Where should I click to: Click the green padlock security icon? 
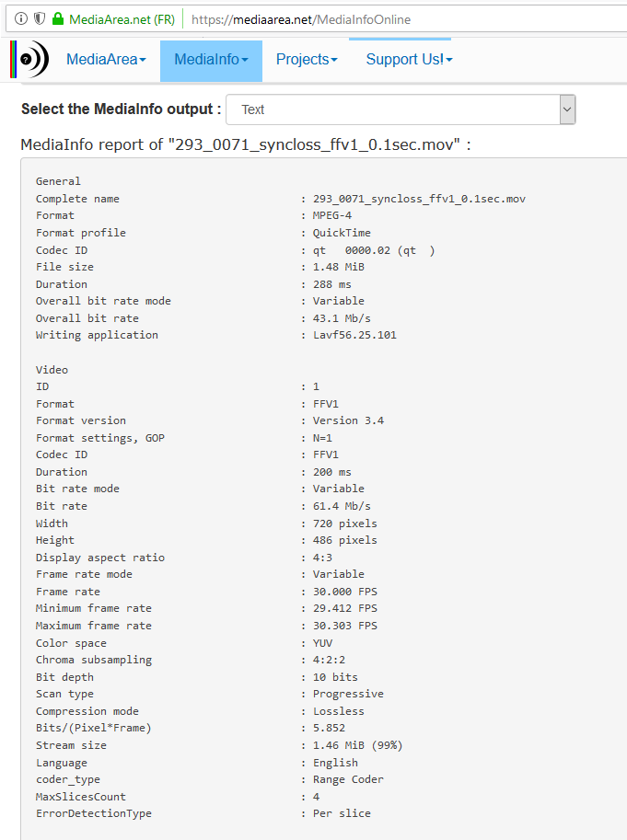[58, 19]
